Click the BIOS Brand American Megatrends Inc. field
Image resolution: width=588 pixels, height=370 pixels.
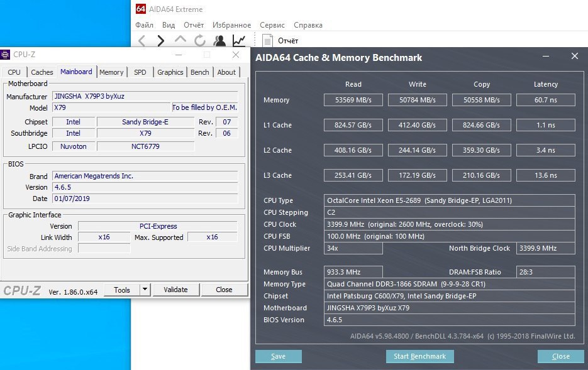click(x=145, y=176)
